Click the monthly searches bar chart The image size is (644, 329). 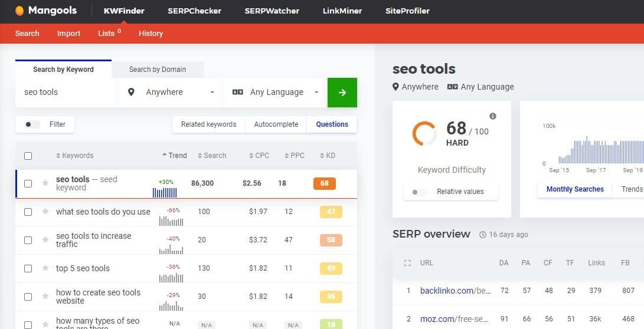point(601,150)
